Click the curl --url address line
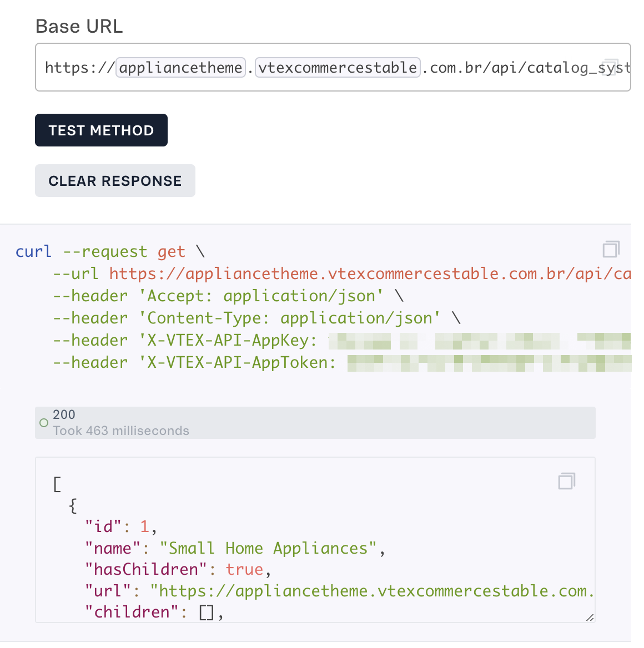The height and width of the screenshot is (648, 644). pos(341,274)
